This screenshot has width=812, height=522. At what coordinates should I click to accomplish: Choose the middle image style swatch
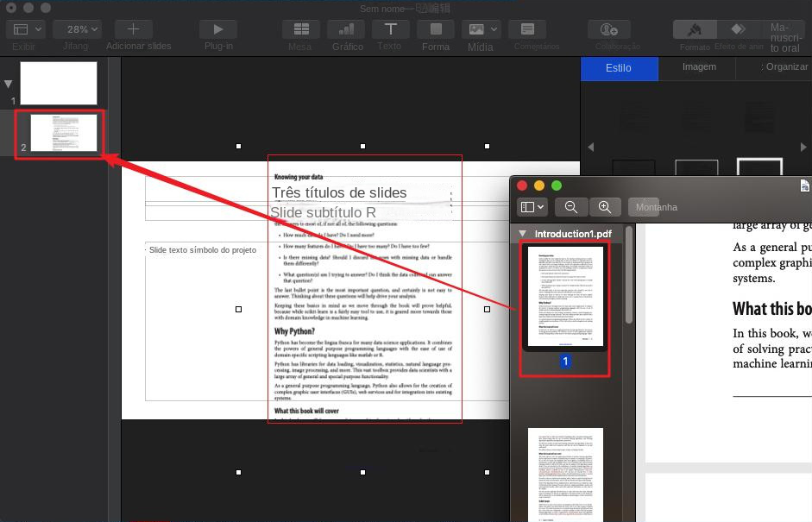696,167
